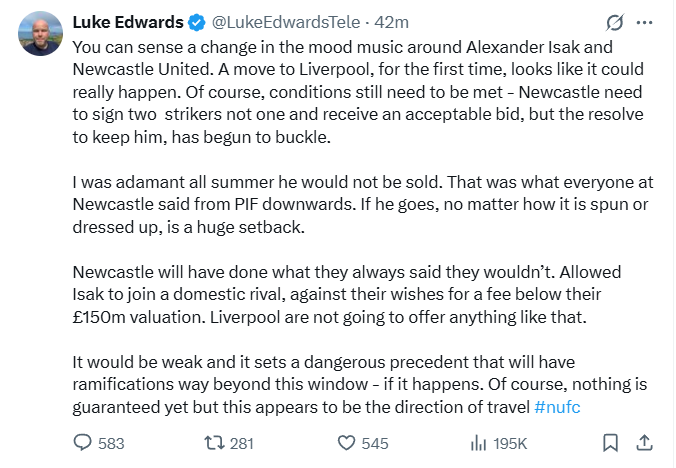
Task: Click the paragraph mentioning £150m valuation
Action: (347, 295)
